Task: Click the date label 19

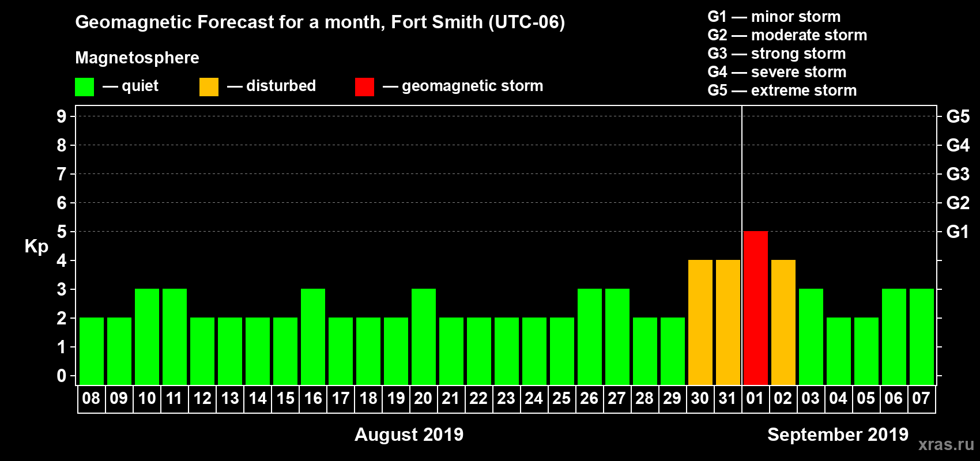Action: point(396,398)
